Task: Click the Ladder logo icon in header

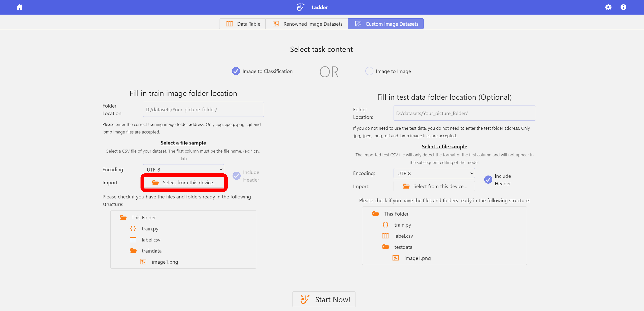Action: point(300,7)
